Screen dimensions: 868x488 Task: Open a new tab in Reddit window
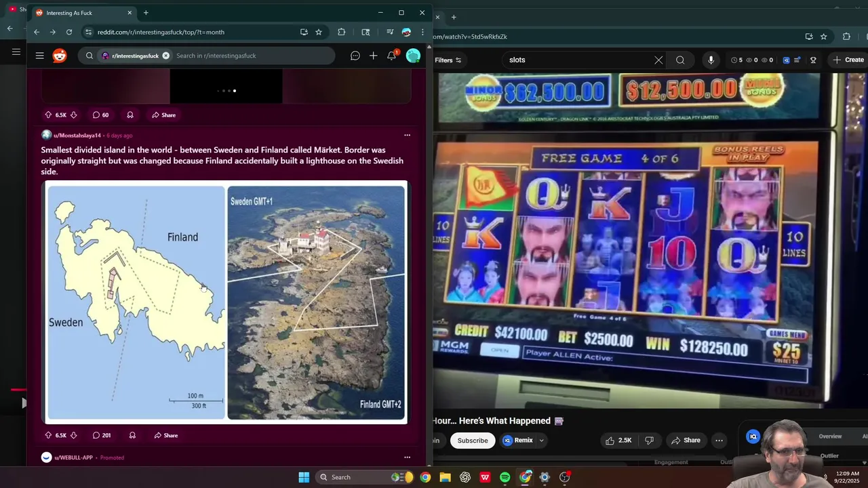(x=146, y=13)
